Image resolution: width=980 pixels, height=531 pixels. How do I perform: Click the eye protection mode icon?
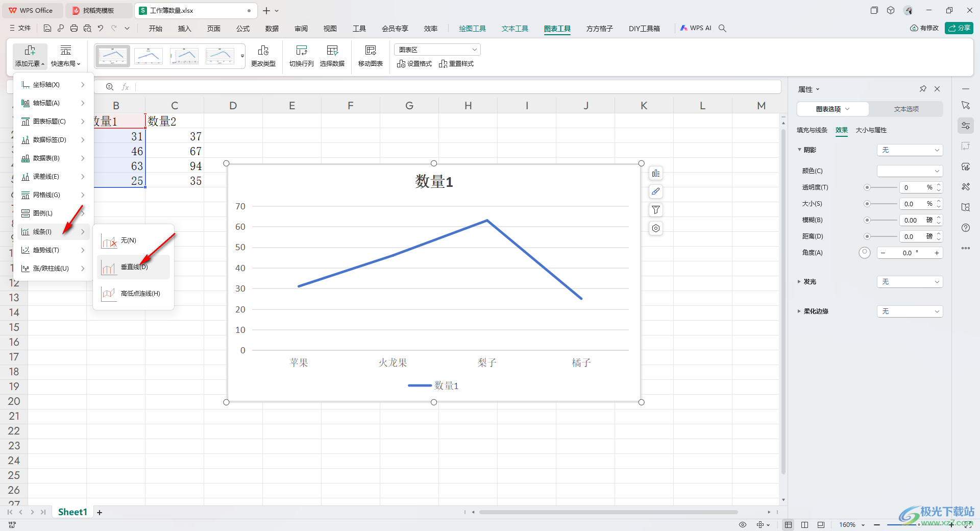coord(743,524)
